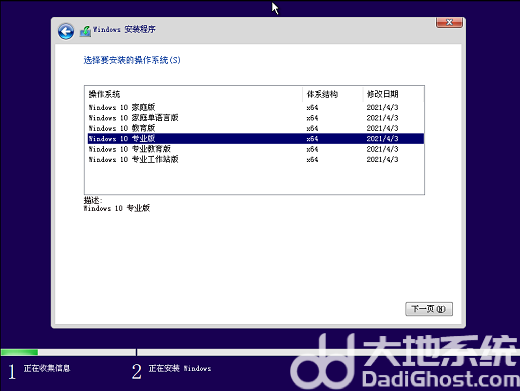520x391 pixels.
Task: Select Windows 10 家庭版 row
Action: pos(256,107)
